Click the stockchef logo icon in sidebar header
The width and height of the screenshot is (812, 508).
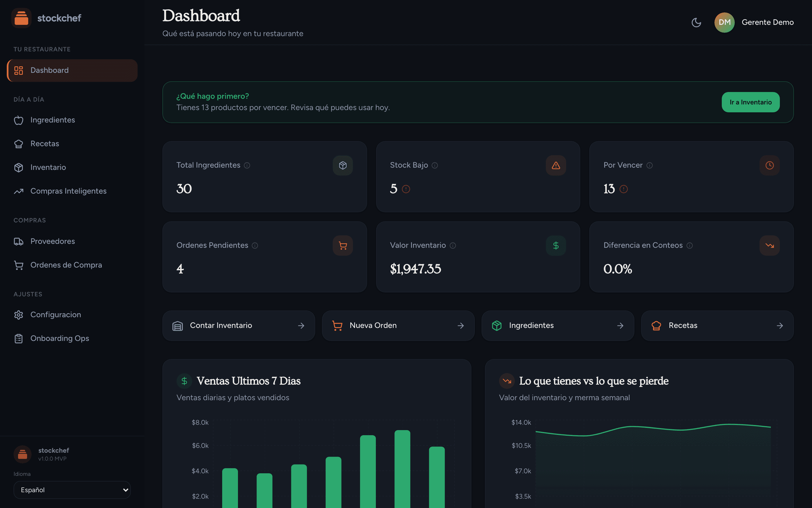(x=21, y=18)
